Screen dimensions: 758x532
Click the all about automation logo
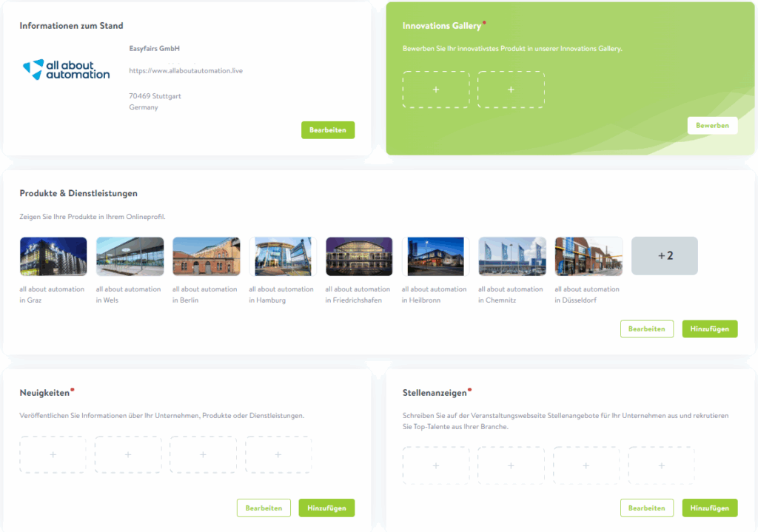[x=67, y=70]
